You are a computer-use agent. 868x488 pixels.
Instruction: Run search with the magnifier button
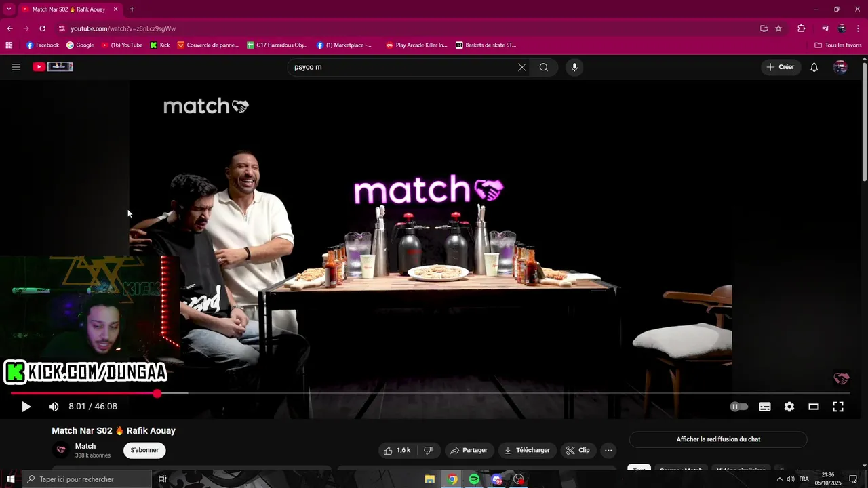[x=544, y=67]
